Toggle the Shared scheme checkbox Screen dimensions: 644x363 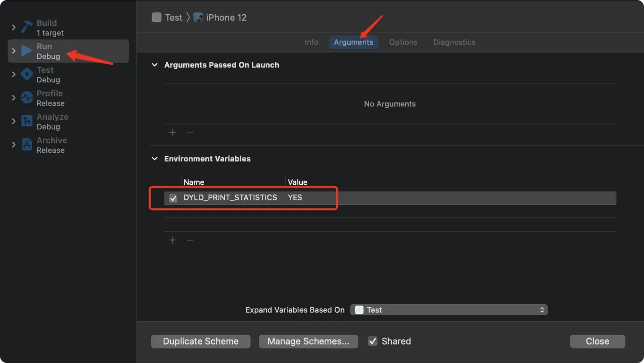373,341
